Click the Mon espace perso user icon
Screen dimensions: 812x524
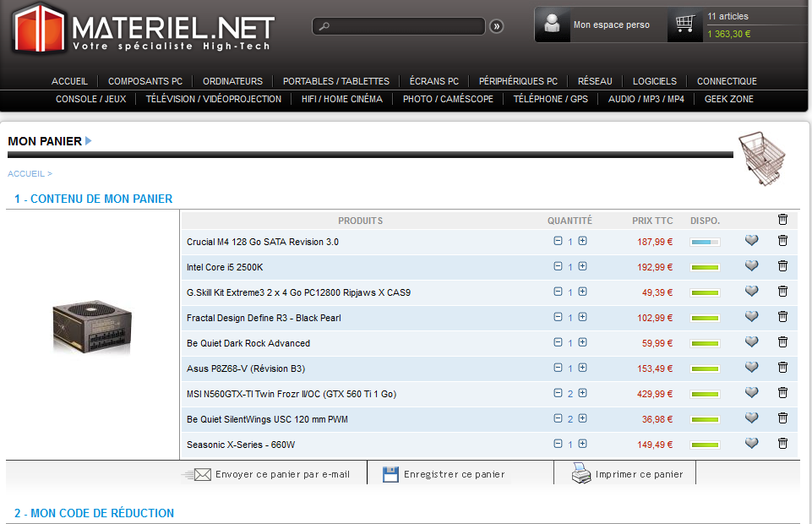tap(553, 25)
